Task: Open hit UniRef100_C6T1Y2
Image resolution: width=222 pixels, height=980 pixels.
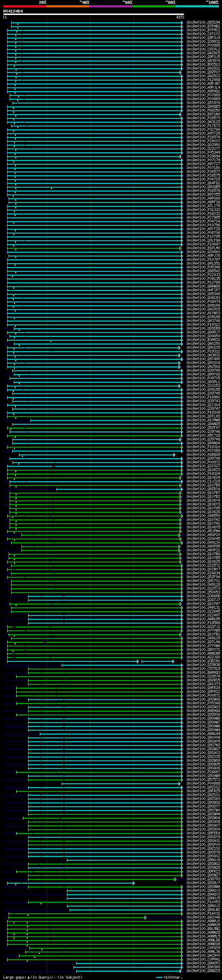Action: point(203,34)
